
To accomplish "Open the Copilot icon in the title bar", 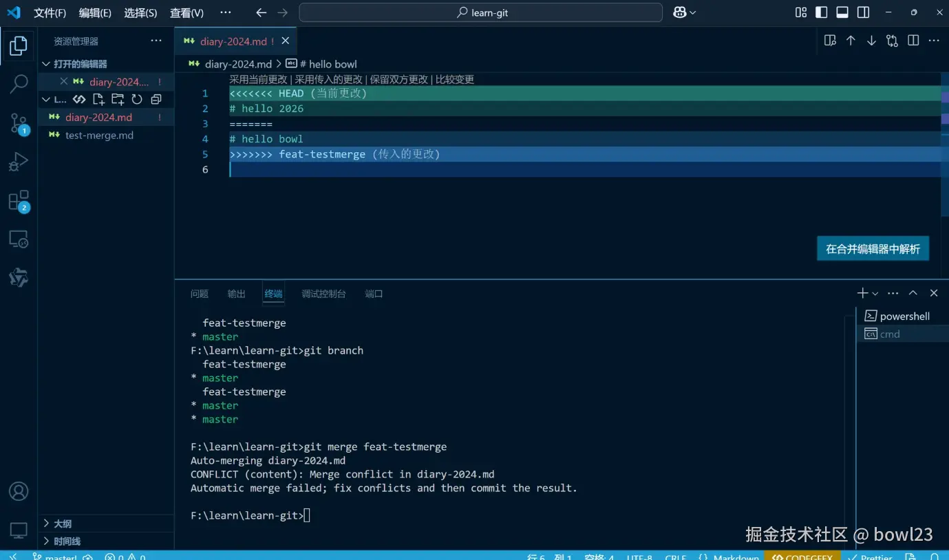I will click(680, 12).
